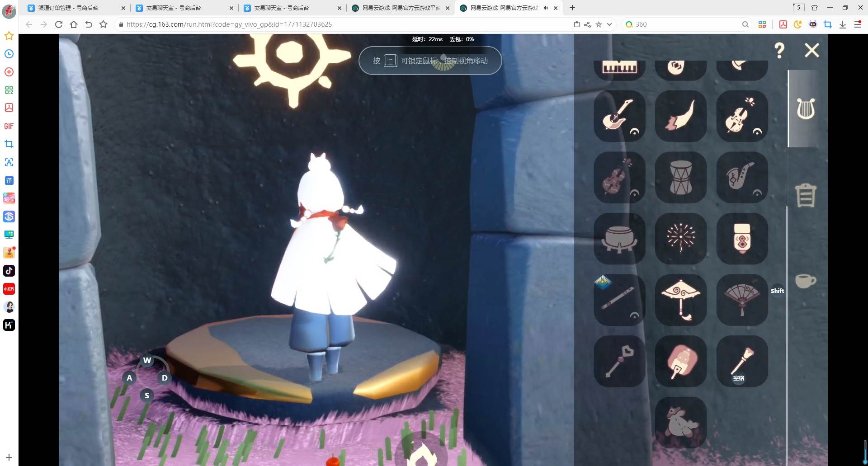Equip the umbrella prop
This screenshot has width=868, height=466.
click(x=680, y=300)
